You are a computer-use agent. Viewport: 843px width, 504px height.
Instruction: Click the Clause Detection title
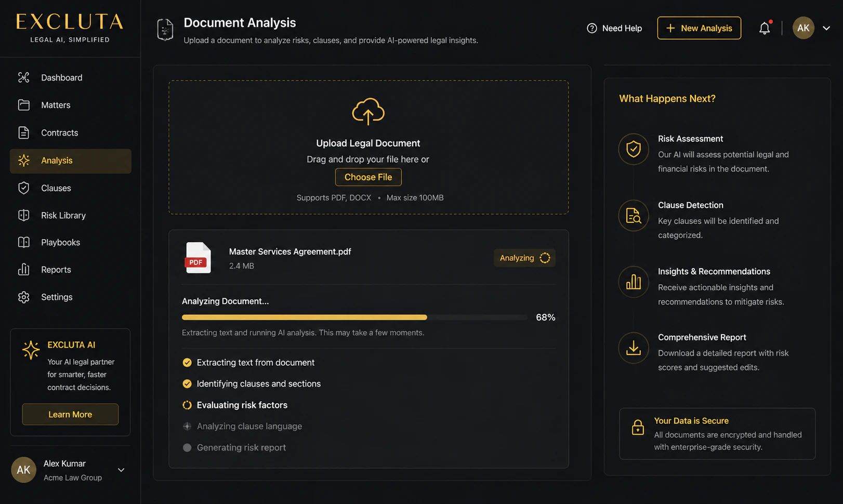coord(691,205)
